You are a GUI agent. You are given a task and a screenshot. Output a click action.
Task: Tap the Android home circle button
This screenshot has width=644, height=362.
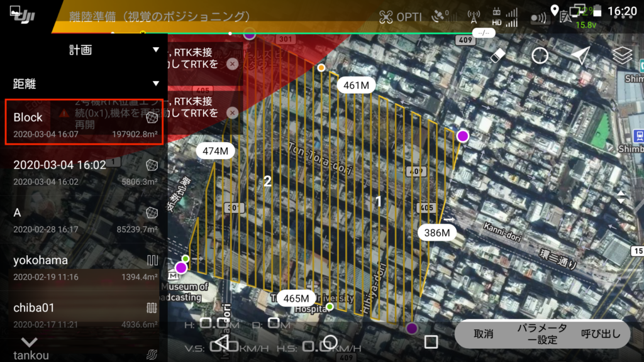[330, 342]
